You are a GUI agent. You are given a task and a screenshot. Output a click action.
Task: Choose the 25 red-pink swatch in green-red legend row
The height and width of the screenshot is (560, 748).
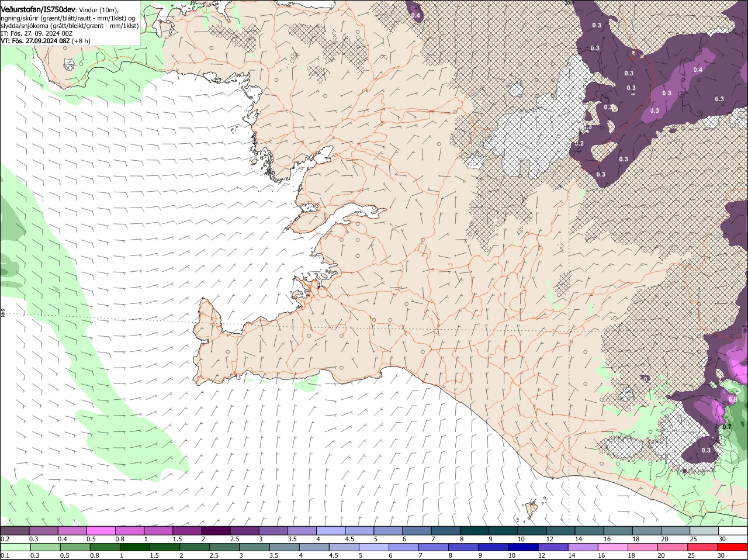click(x=703, y=547)
